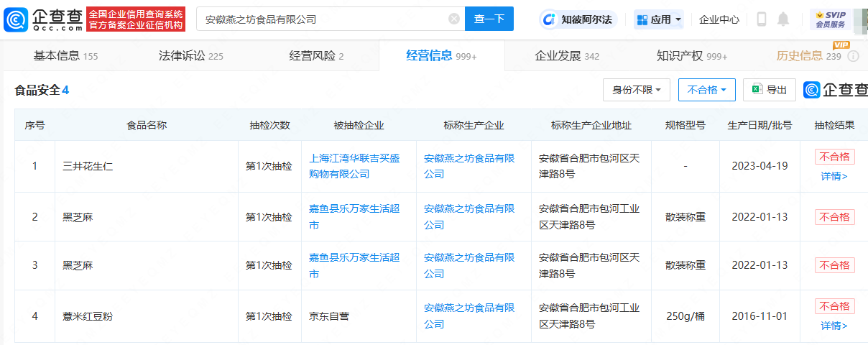Open SVIP 会员服务
Screen dimensions: 868x345
pos(830,19)
